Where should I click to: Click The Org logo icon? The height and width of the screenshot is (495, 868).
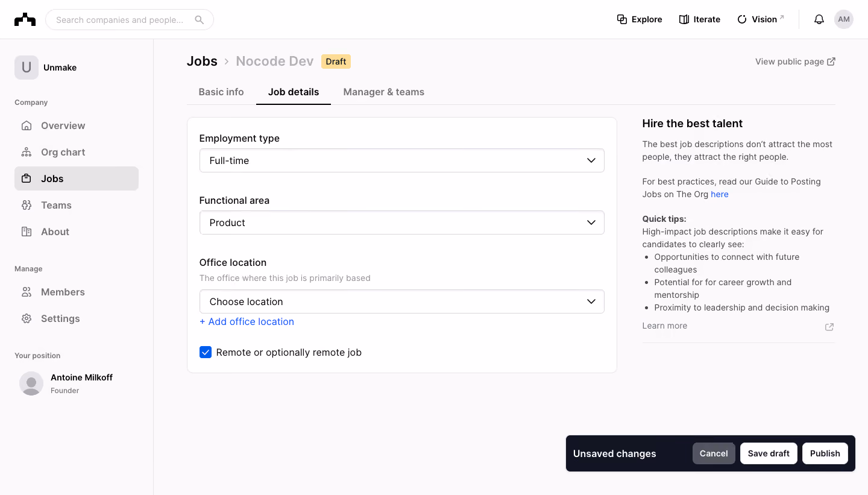pos(25,20)
